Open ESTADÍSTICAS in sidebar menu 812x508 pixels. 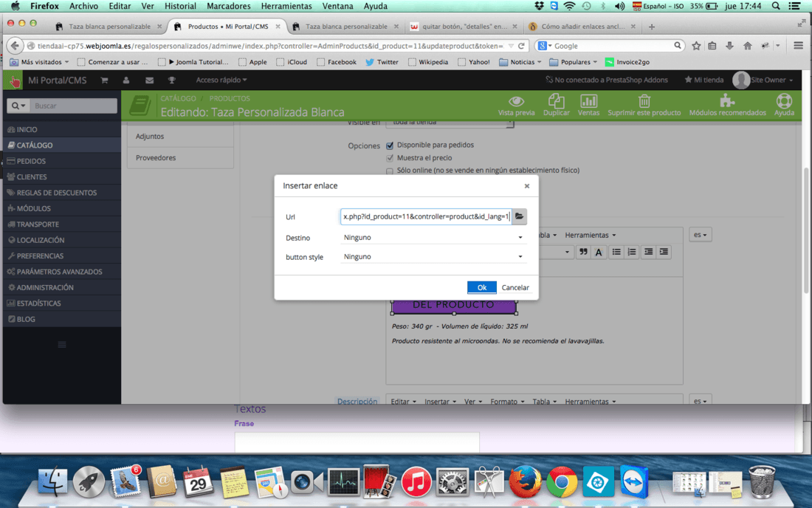61,303
